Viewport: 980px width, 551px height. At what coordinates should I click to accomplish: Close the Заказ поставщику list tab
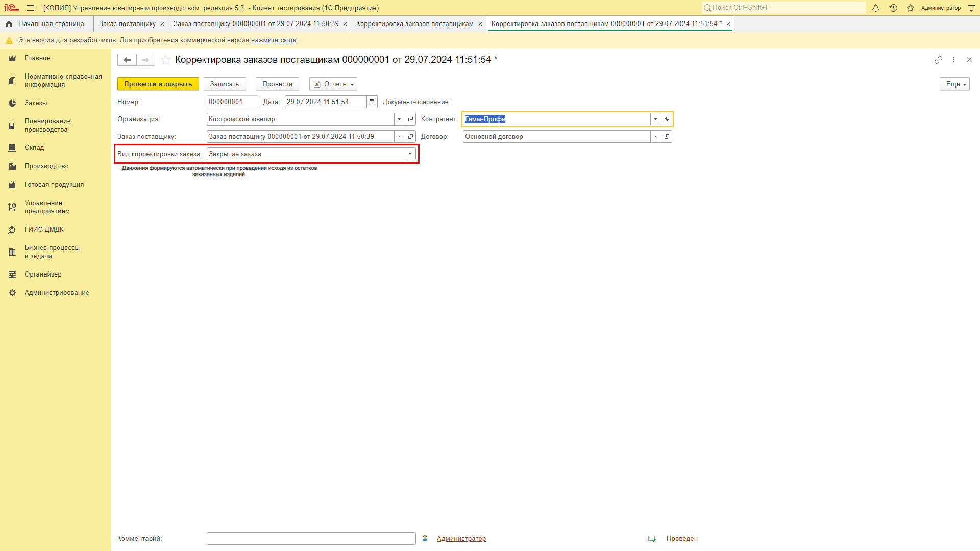(x=162, y=24)
